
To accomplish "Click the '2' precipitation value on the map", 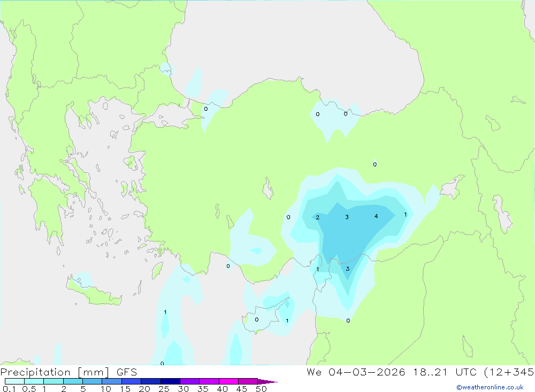I will [x=318, y=217].
